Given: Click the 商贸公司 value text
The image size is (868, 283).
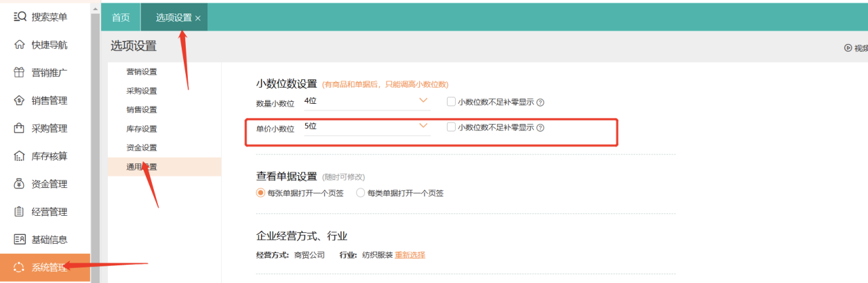Looking at the screenshot, I should point(311,255).
